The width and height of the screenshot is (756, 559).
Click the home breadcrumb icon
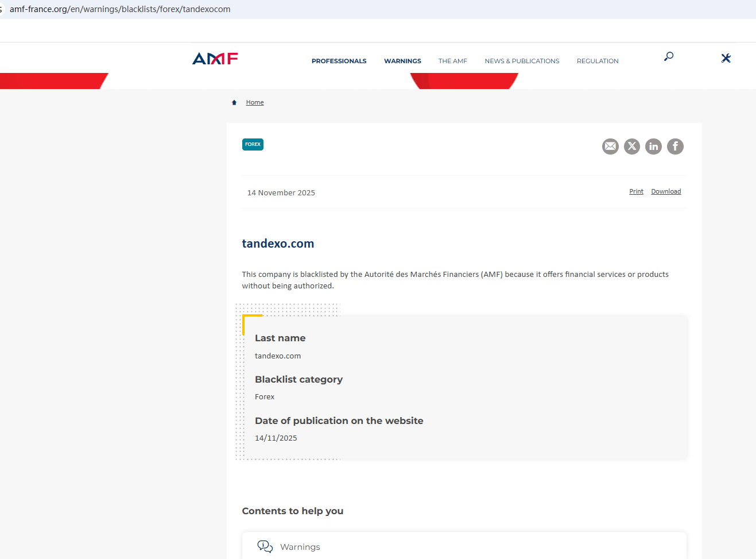pos(234,102)
